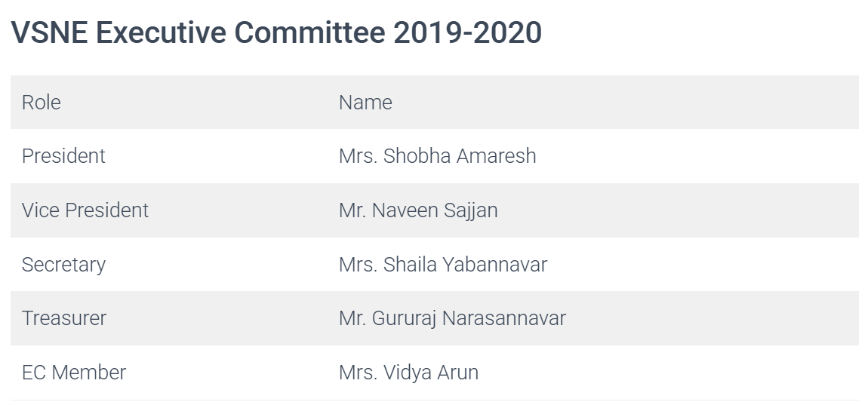Click the name Mr. Gururaj Narasannavar
Image resolution: width=868 pixels, height=405 pixels.
click(452, 318)
